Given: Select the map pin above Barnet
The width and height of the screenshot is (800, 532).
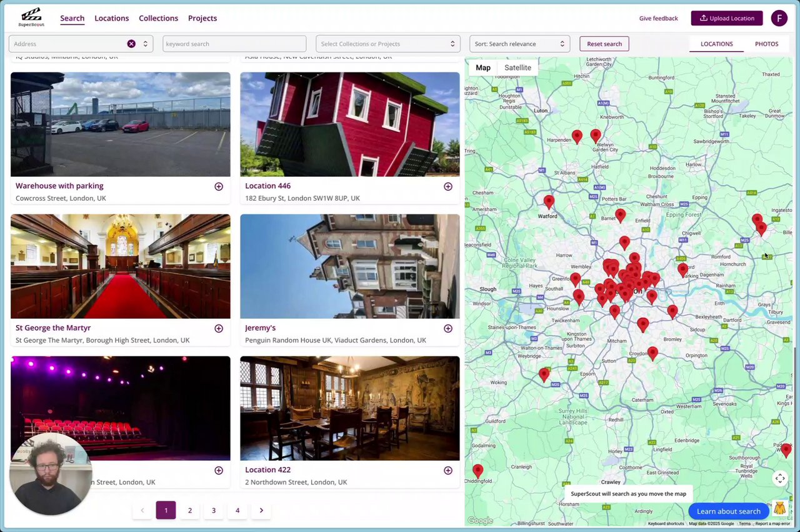Looking at the screenshot, I should (x=620, y=215).
